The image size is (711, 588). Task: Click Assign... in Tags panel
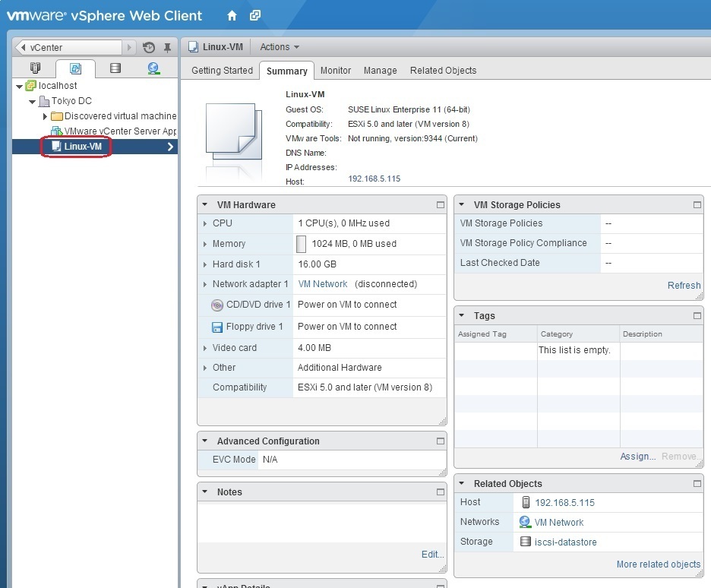(637, 456)
